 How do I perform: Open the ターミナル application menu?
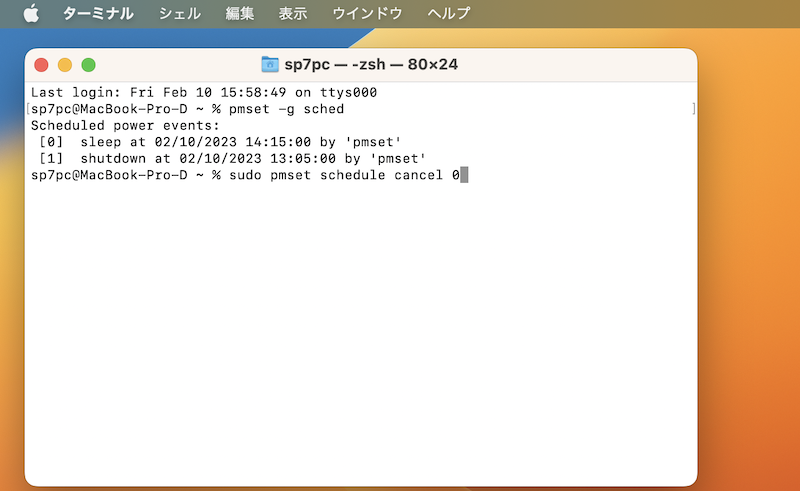(98, 13)
